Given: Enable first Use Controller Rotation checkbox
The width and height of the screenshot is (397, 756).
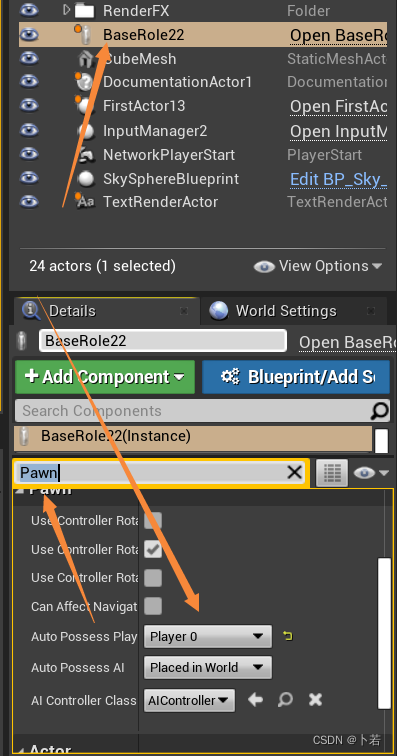Looking at the screenshot, I should click(x=153, y=521).
